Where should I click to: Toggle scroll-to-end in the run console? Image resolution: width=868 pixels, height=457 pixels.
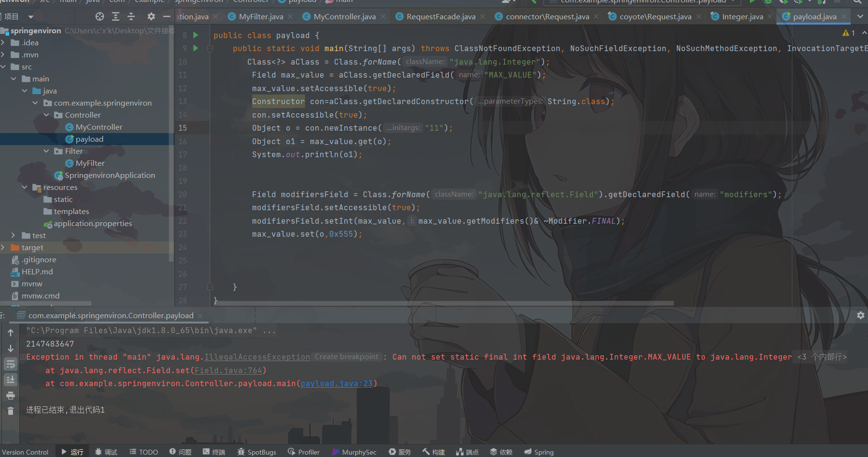11,380
